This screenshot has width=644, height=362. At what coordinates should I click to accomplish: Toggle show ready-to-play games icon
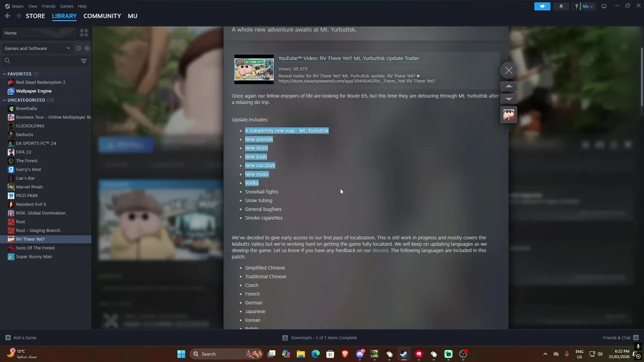87,48
